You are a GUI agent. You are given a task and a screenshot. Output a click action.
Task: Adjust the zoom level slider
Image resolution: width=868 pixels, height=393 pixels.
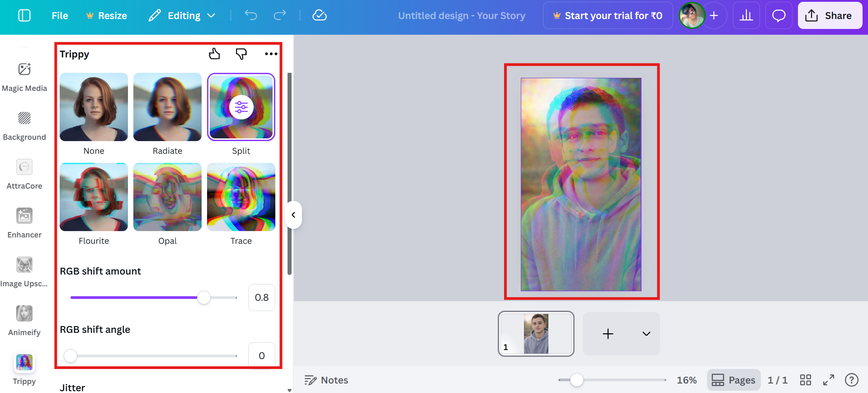click(x=576, y=380)
